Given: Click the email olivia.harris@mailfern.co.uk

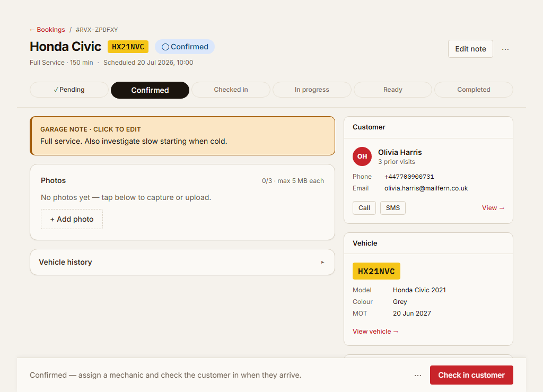Looking at the screenshot, I should click(426, 188).
